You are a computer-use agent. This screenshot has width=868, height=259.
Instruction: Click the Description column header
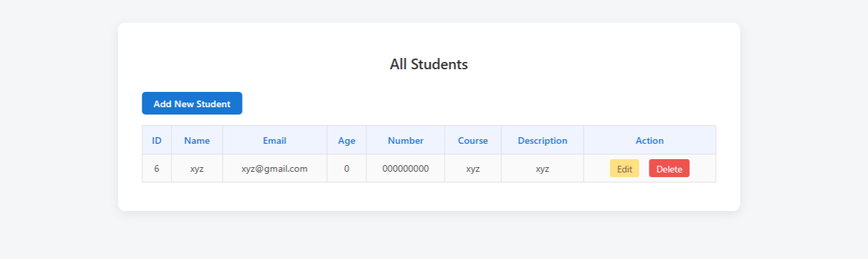(x=542, y=140)
